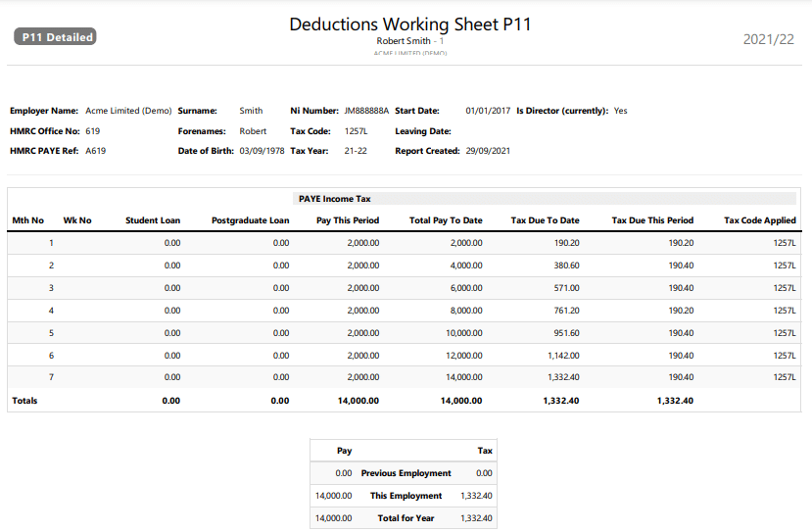Click the Robert Smith - 1 subtitle
This screenshot has height=532, width=812.
(x=409, y=41)
